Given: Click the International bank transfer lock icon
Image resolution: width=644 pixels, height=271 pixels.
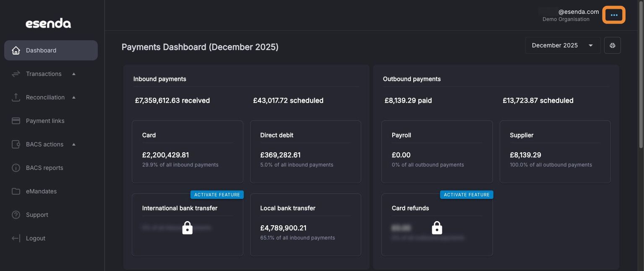Looking at the screenshot, I should tap(188, 228).
